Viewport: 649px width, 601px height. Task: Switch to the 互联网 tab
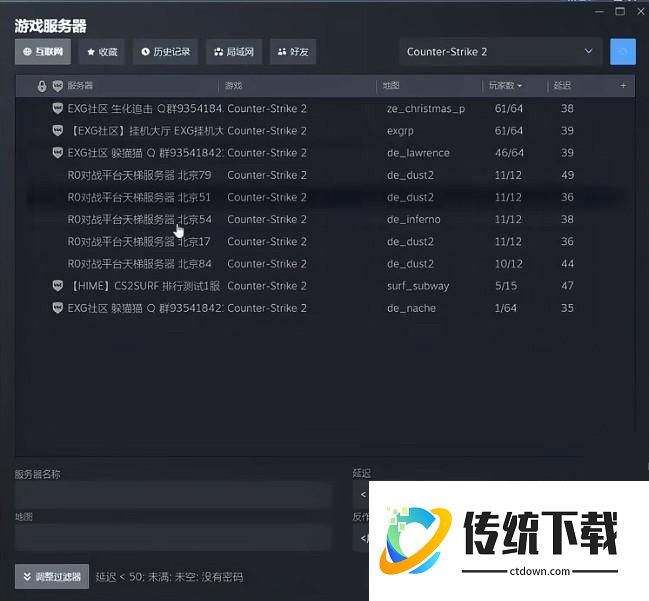[43, 52]
